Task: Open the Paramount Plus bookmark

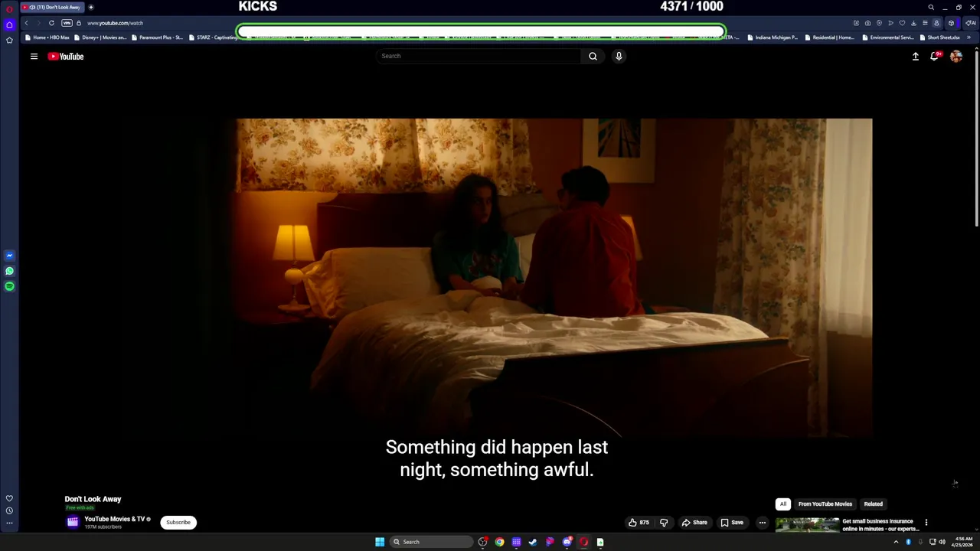Action: tap(157, 37)
